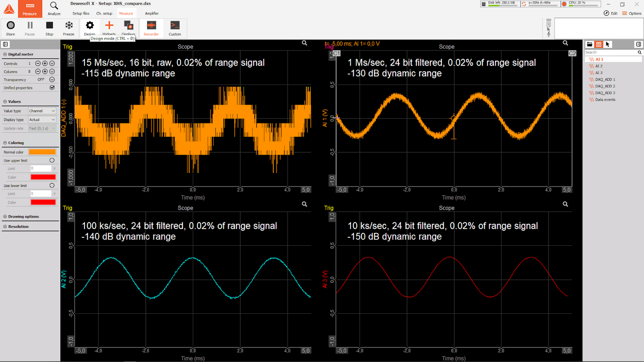This screenshot has width=644, height=362.
Task: Open the Ch. setup menu
Action: point(104,13)
